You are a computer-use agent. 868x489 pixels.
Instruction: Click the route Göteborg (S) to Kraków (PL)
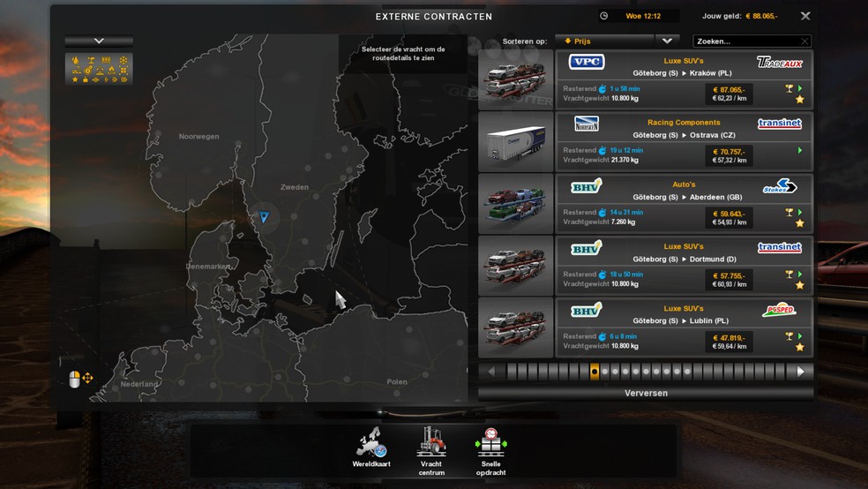tap(682, 73)
